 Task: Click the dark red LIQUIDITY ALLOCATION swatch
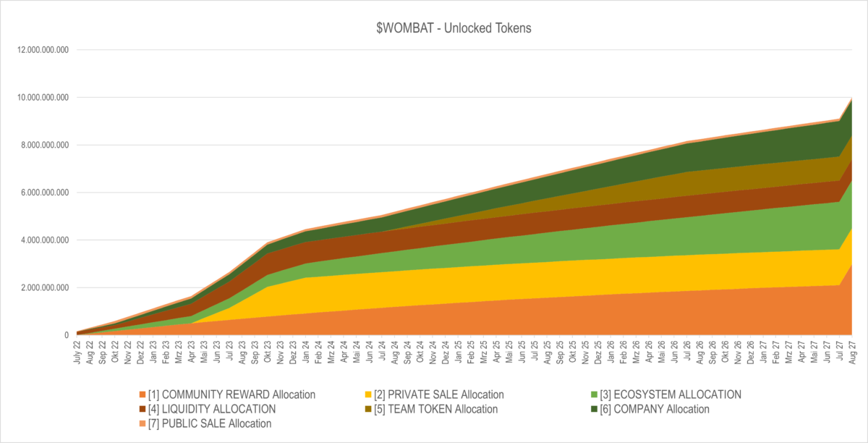point(143,409)
